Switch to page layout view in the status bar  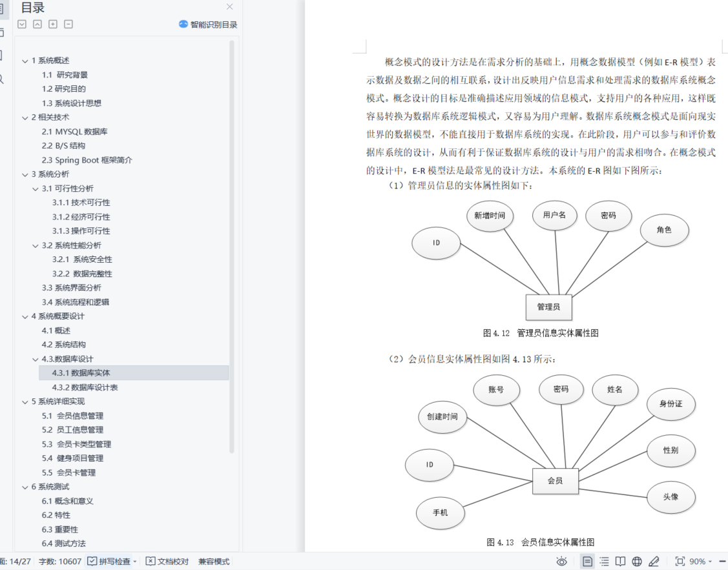pyautogui.click(x=587, y=562)
